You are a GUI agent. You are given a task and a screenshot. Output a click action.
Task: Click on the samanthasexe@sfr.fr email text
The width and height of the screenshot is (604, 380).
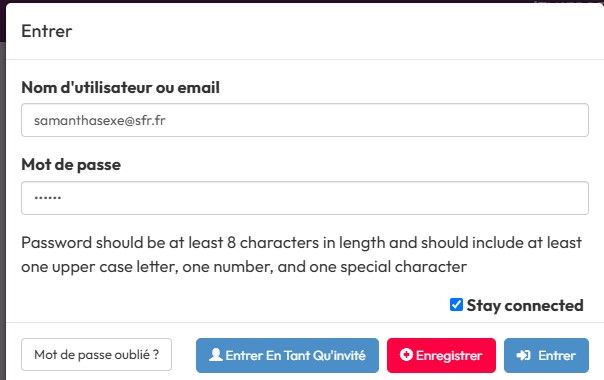tap(100, 121)
